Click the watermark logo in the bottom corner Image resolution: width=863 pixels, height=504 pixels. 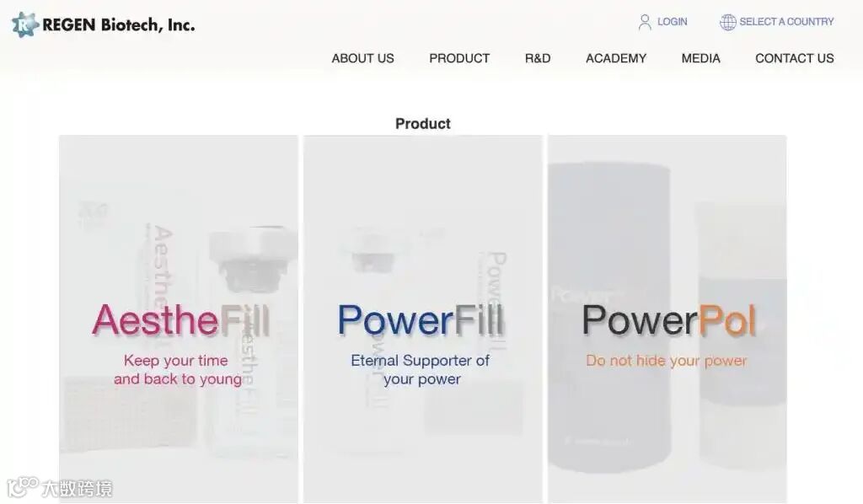click(x=60, y=488)
